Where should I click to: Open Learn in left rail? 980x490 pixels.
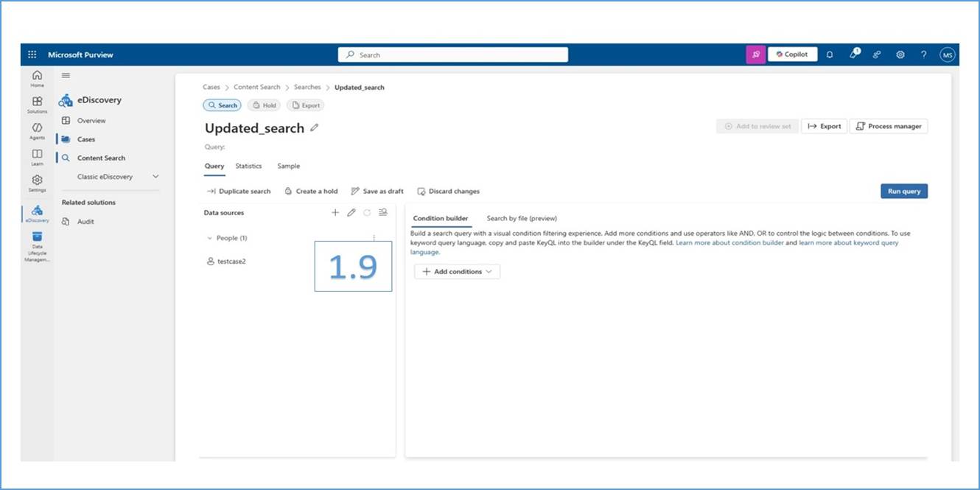(x=37, y=157)
